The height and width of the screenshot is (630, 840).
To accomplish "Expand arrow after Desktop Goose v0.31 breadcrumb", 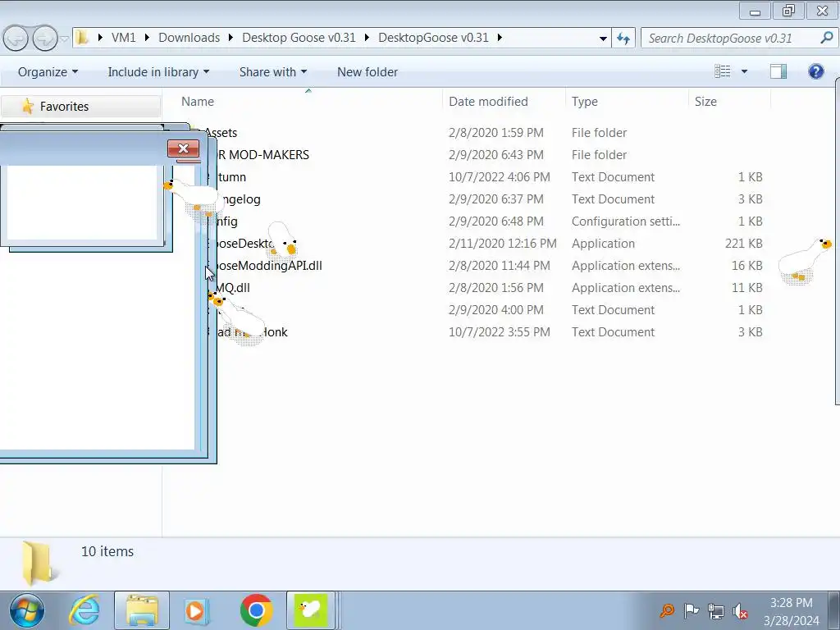I will tap(367, 38).
